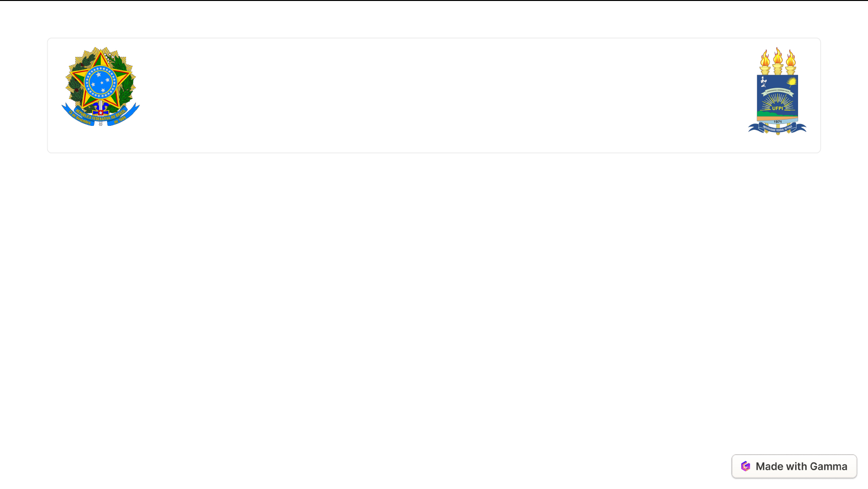Image resolution: width=868 pixels, height=489 pixels.
Task: Click the 'Universidade Federal do Piauí' blue ribbon
Action: pyautogui.click(x=777, y=128)
